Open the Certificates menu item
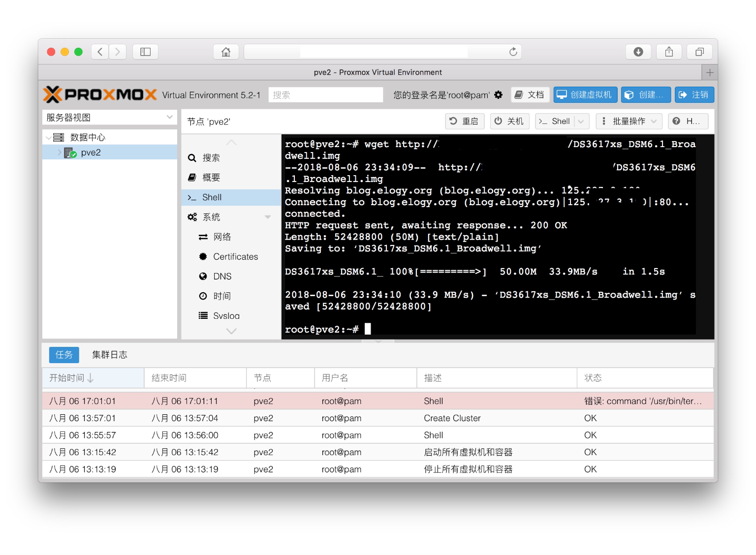Screen dimensions: 756x555 [x=231, y=256]
